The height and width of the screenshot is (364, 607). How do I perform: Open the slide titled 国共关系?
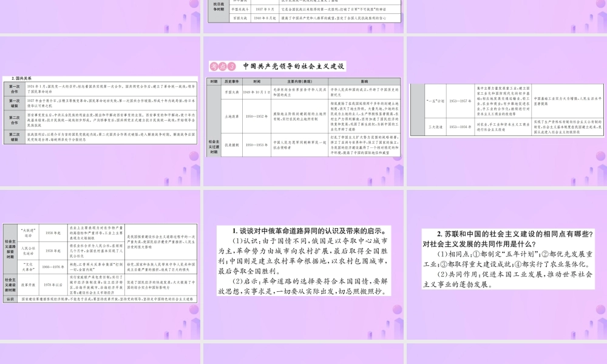[100, 109]
